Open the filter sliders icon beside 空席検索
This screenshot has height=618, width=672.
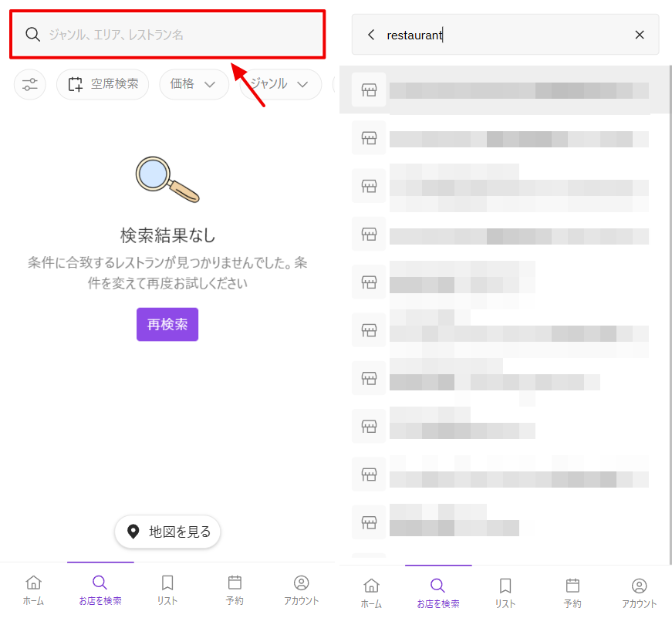coord(30,84)
